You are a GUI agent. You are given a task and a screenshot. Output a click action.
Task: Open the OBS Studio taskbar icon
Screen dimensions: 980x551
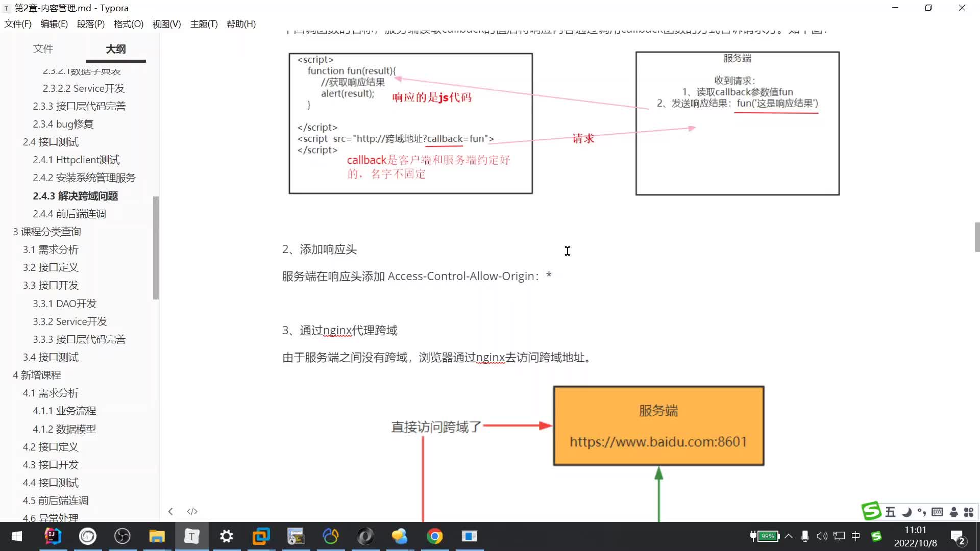(x=122, y=536)
